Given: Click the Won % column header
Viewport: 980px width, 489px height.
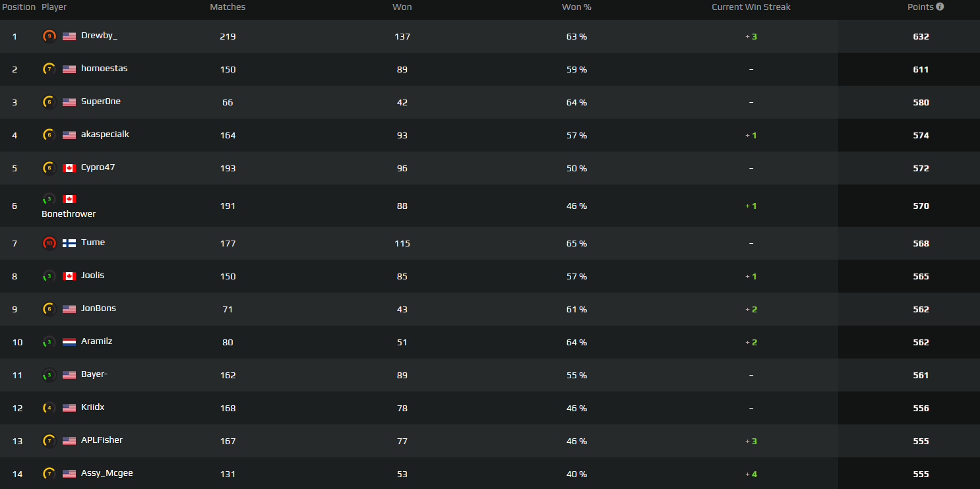Looking at the screenshot, I should tap(576, 7).
